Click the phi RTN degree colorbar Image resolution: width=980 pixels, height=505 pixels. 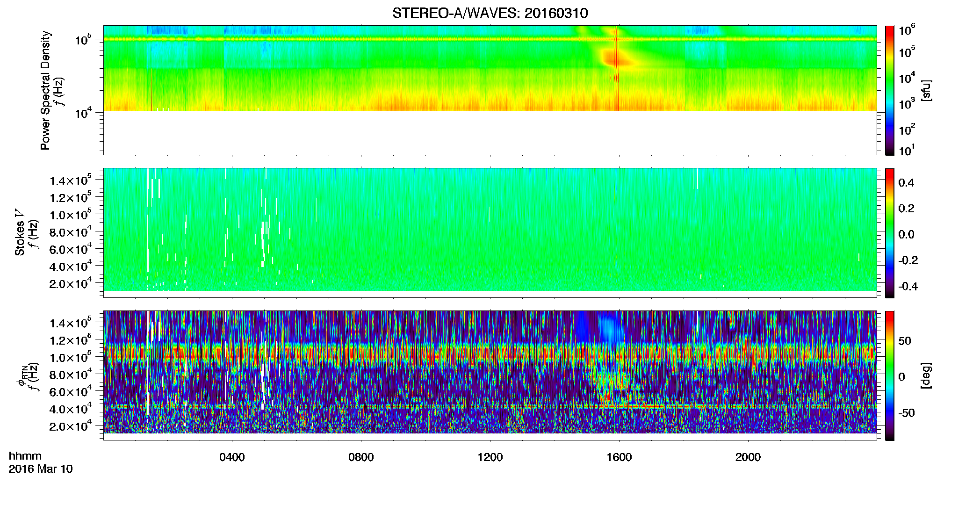tap(890, 375)
